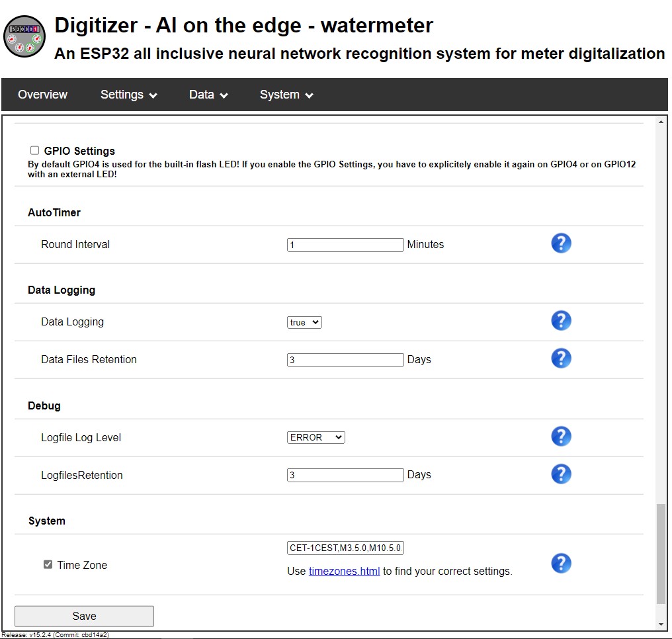Viewport: 672px width, 639px height.
Task: View help for Logfile Log Level
Action: pyautogui.click(x=561, y=437)
